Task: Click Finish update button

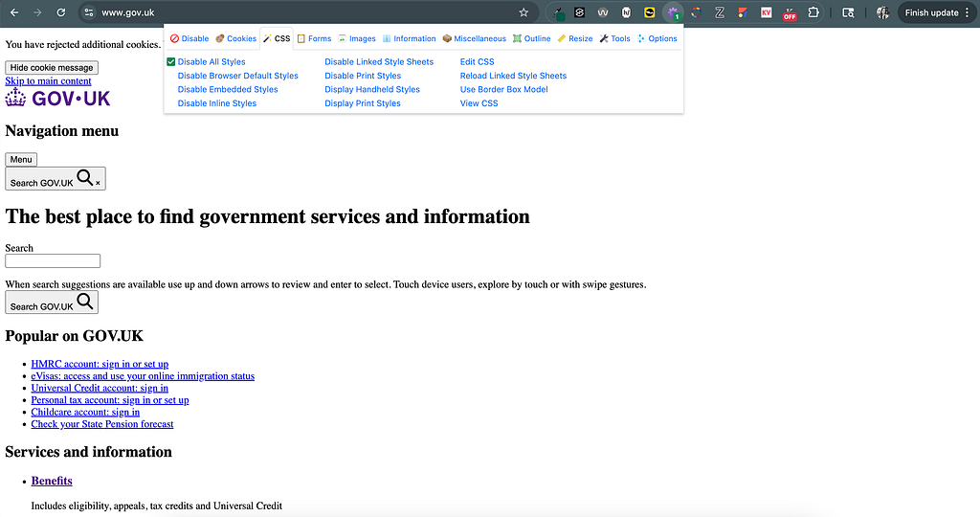Action: [x=931, y=12]
